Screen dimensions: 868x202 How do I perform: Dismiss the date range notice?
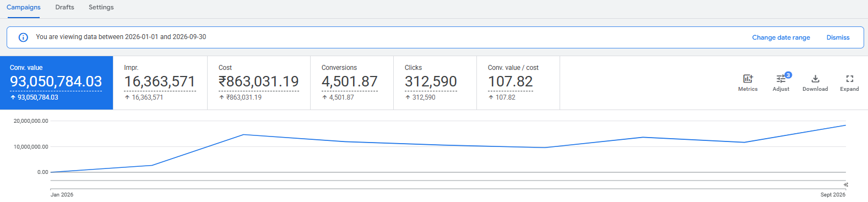(838, 37)
